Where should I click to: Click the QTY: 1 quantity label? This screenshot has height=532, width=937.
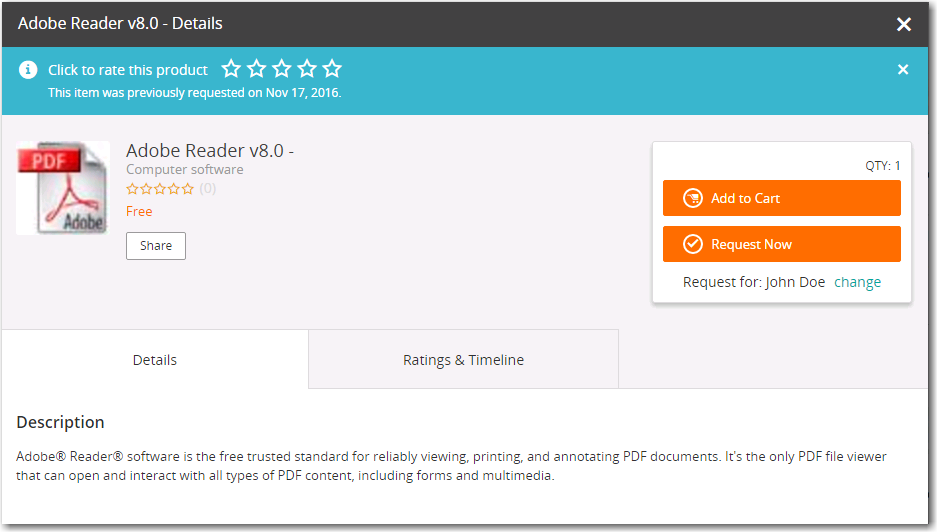click(x=883, y=166)
